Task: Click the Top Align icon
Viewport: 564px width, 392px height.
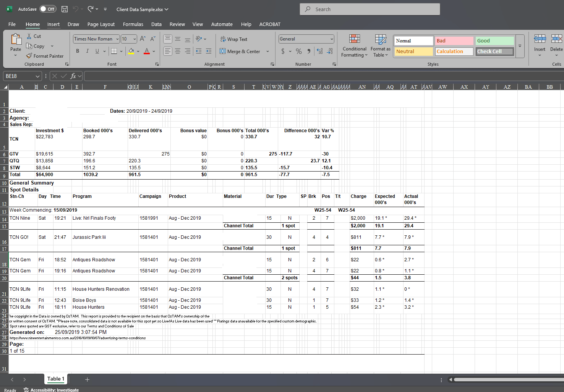Action: [x=167, y=39]
